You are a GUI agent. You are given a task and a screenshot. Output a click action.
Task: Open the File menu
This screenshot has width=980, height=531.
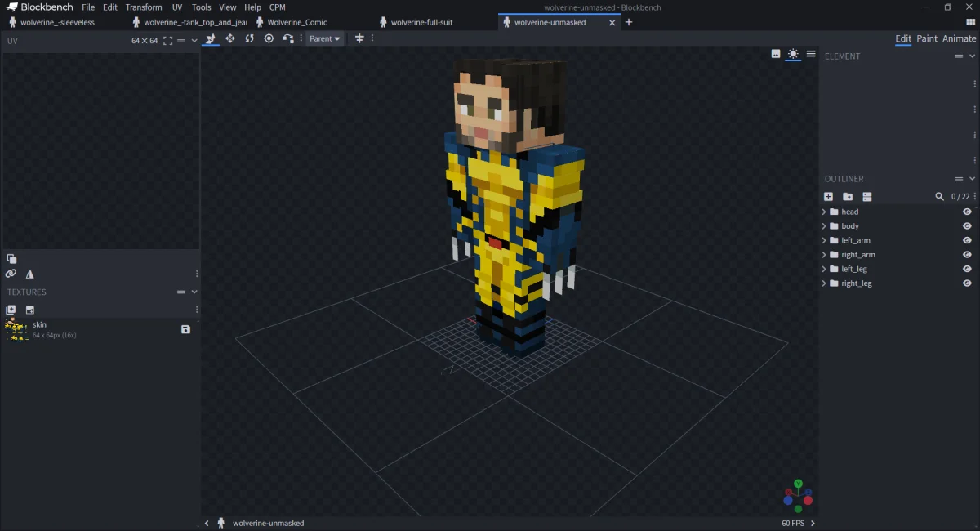point(88,7)
